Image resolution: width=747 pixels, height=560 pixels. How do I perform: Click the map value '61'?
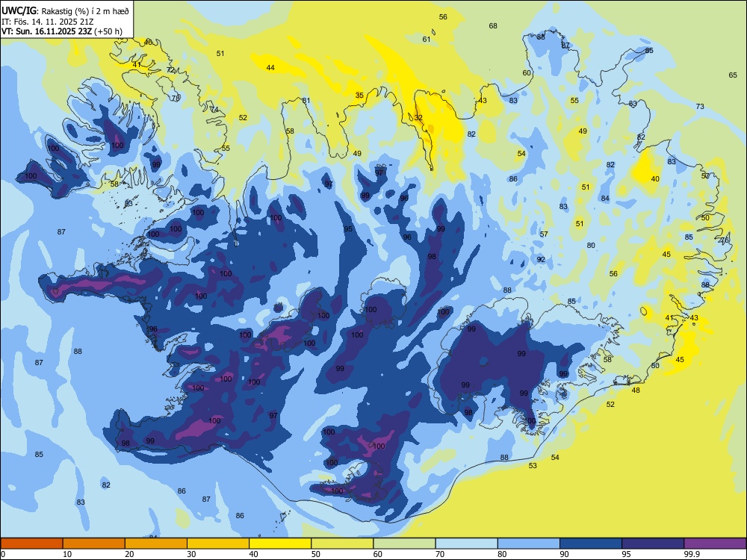point(427,39)
